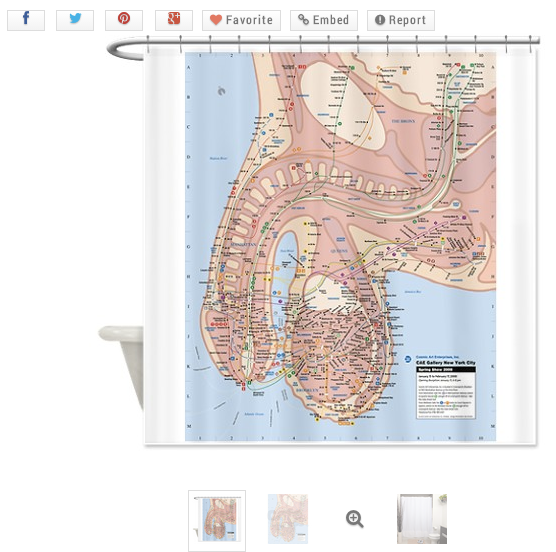Add item using Favorite text label
Viewport: 556px width, 552px height.
249,20
